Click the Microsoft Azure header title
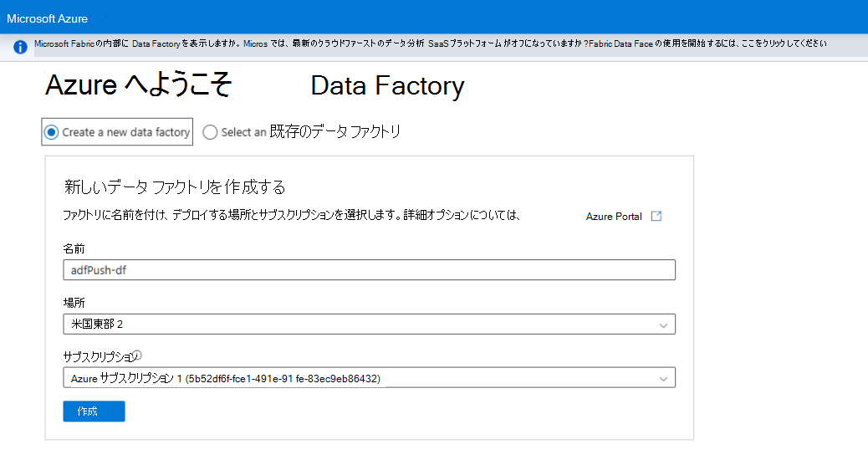868x450 pixels. pyautogui.click(x=47, y=18)
